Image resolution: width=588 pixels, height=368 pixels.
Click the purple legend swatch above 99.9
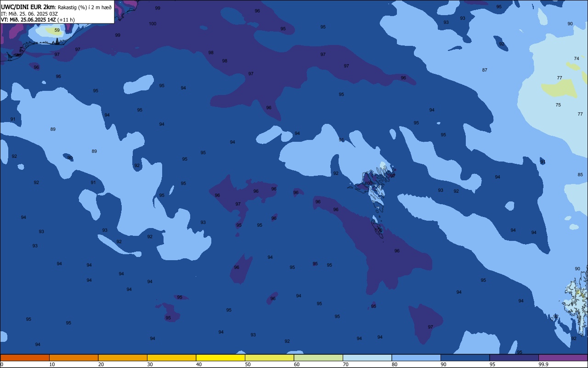point(563,357)
